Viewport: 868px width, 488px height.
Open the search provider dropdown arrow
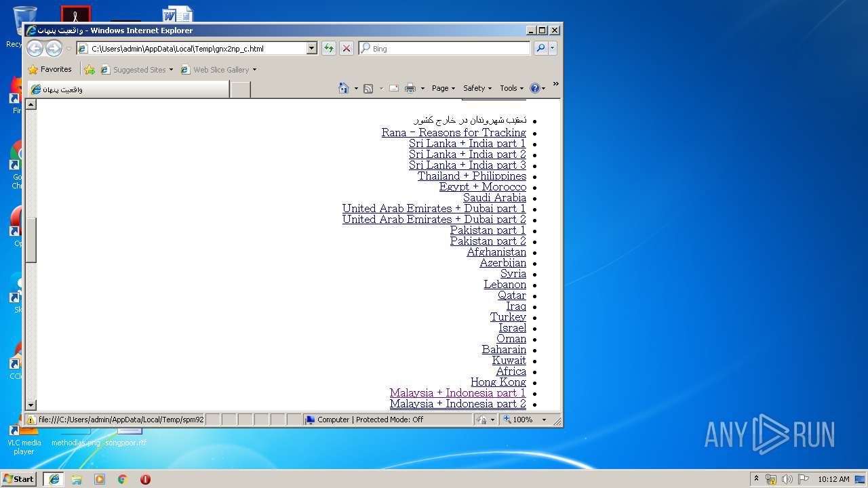pyautogui.click(x=553, y=48)
